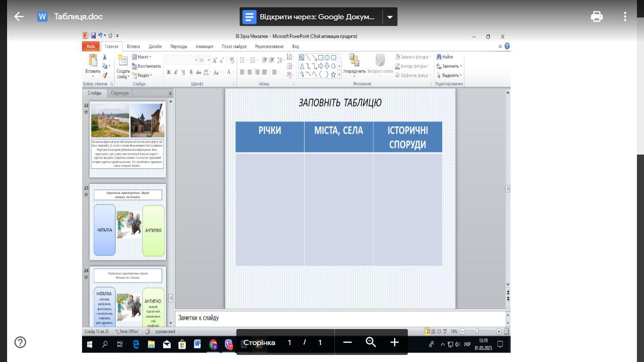644x362 pixels.
Task: Expand the dropdown arrow beside Open with
Action: (x=390, y=17)
